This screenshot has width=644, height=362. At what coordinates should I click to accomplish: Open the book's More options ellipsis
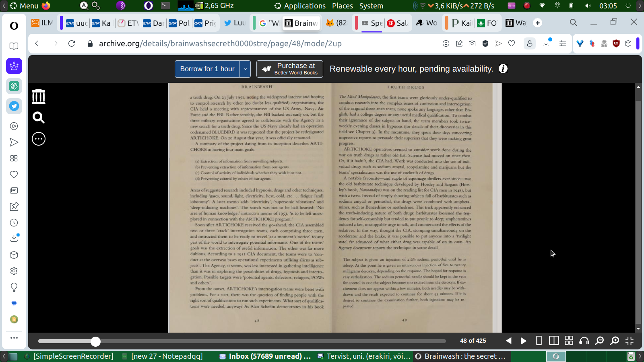(39, 139)
